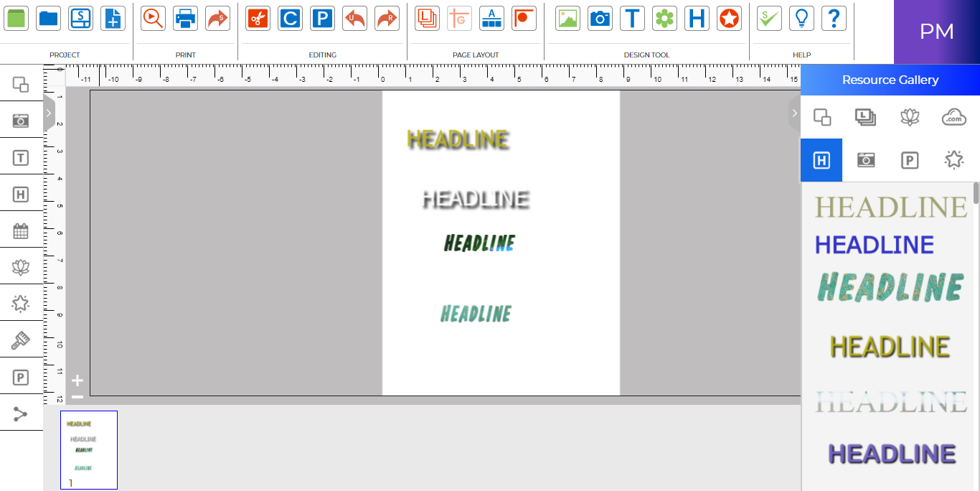The width and height of the screenshot is (980, 491).
Task: Open print preview magnifier icon
Action: click(153, 19)
